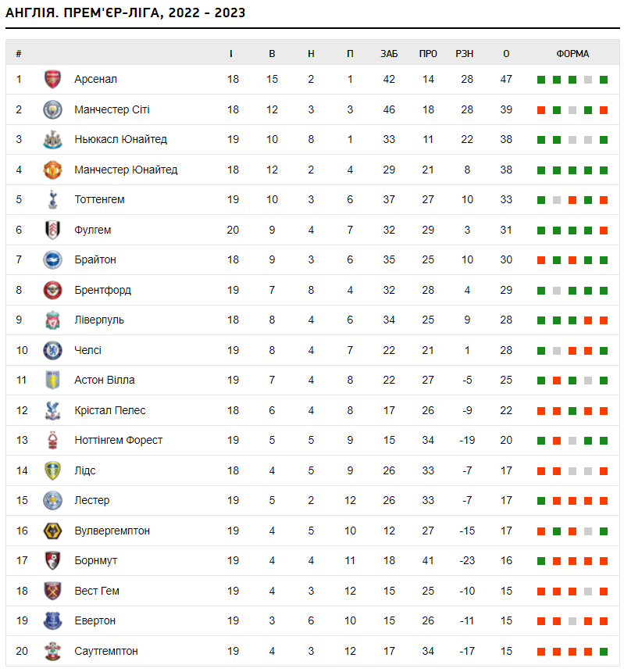Click Arsenal's first green form square
Viewport: 624px width, 672px height.
[540, 80]
